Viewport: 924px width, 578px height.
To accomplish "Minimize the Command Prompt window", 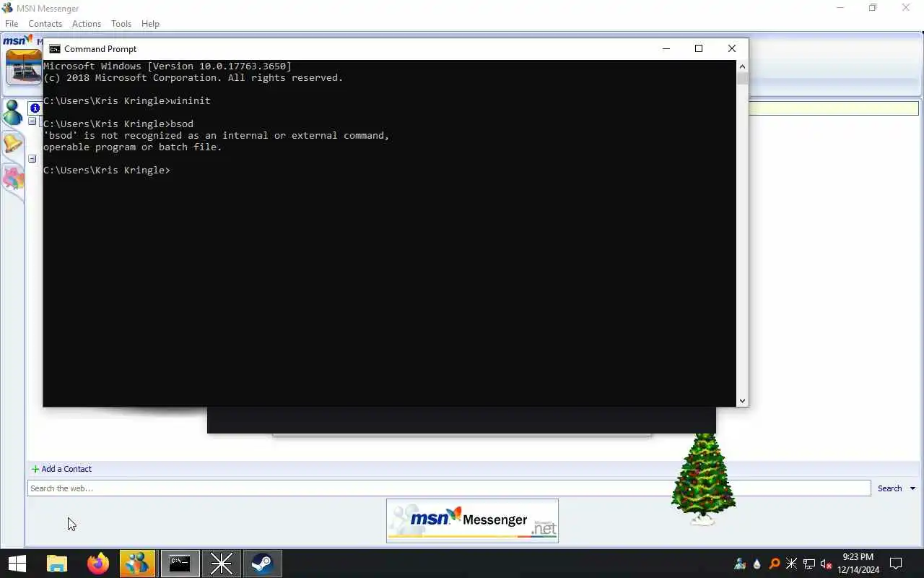I will 666,48.
